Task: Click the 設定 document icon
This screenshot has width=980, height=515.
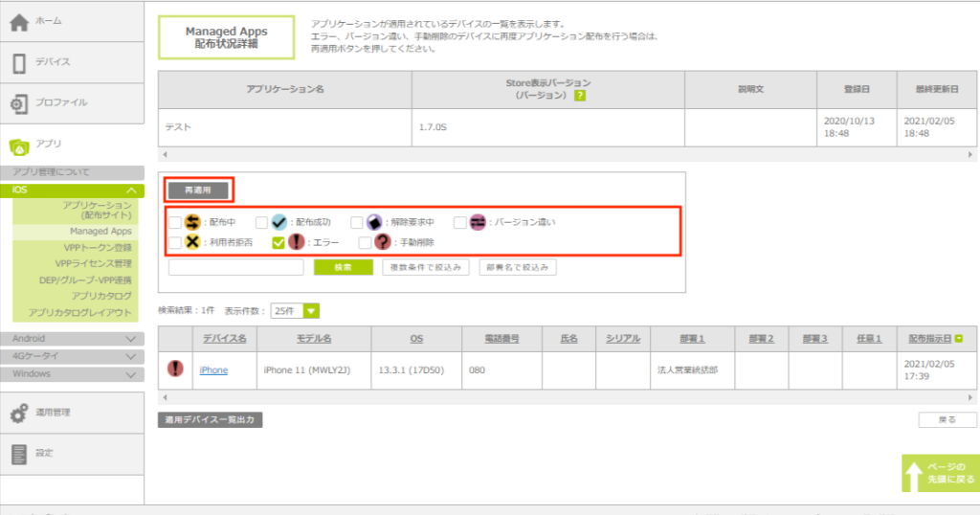Action: coord(19,454)
